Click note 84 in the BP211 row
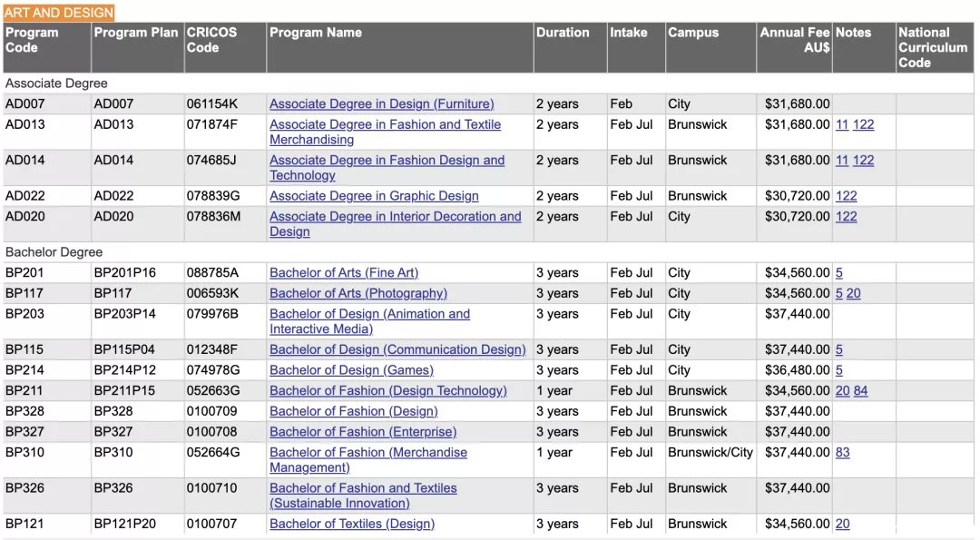This screenshot has width=980, height=540. 860,390
